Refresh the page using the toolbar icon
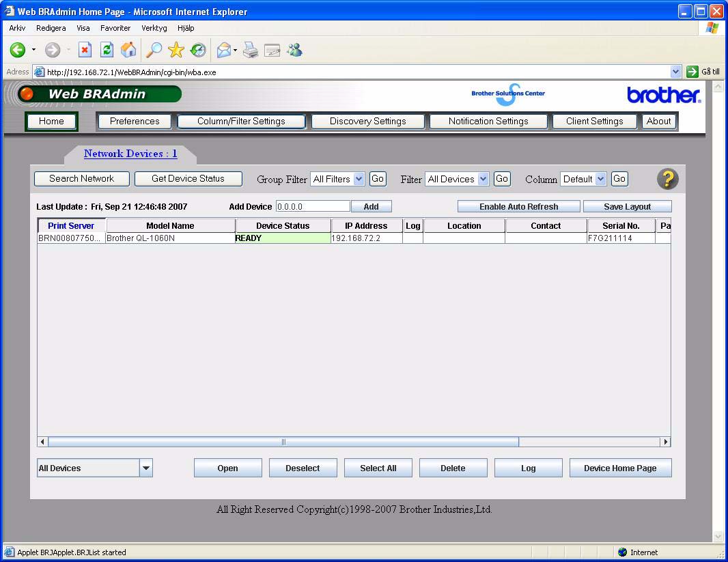This screenshot has height=562, width=728. 107,50
